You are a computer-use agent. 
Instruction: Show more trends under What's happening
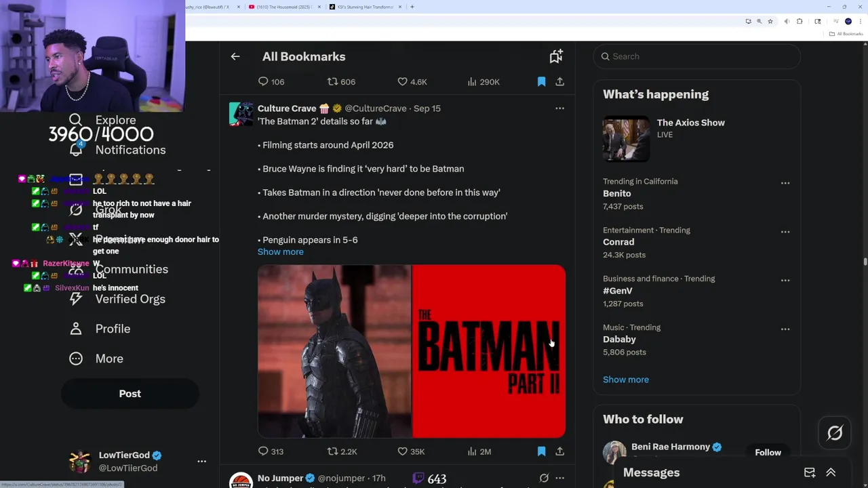click(625, 380)
